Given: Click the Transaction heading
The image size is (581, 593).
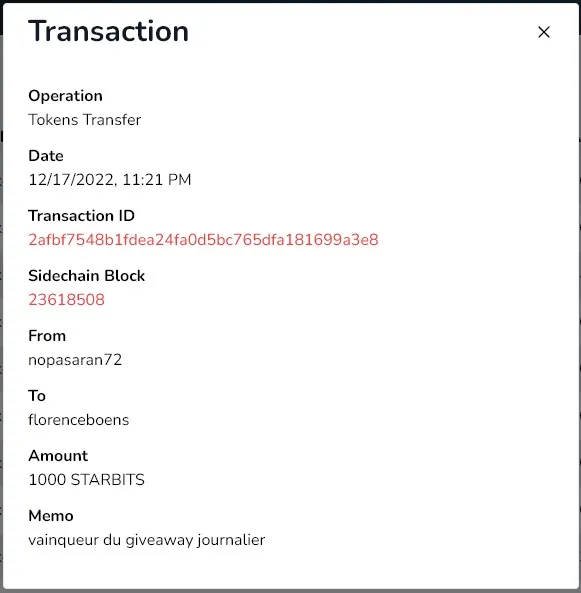Looking at the screenshot, I should (x=108, y=31).
